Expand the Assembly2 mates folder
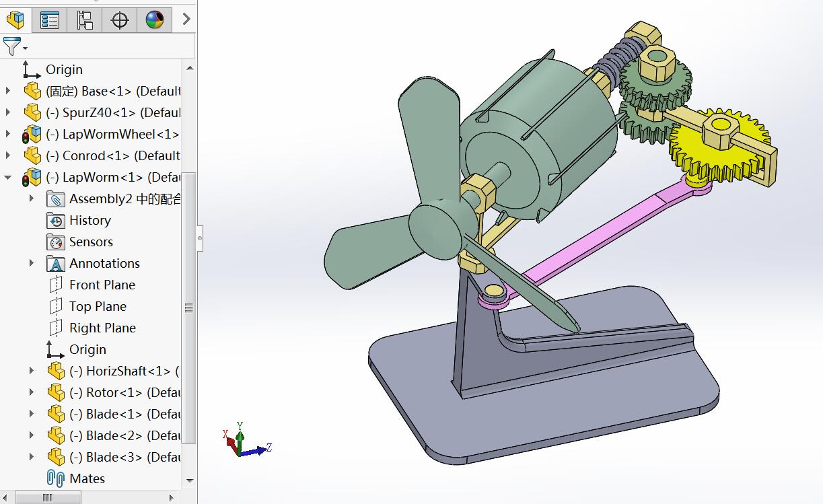823x504 pixels. [32, 199]
